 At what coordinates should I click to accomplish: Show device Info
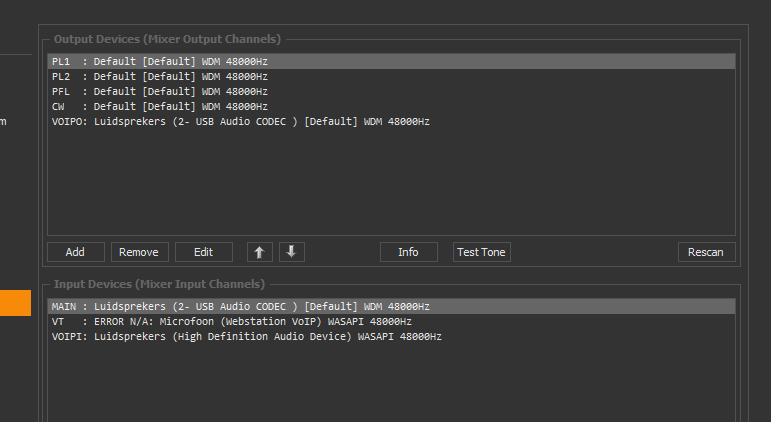point(408,252)
